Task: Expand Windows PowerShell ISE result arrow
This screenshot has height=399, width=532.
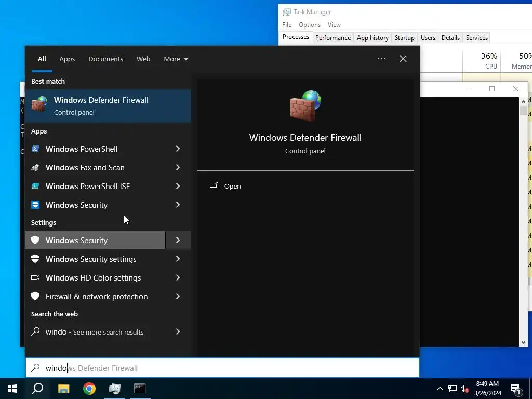Action: point(178,186)
